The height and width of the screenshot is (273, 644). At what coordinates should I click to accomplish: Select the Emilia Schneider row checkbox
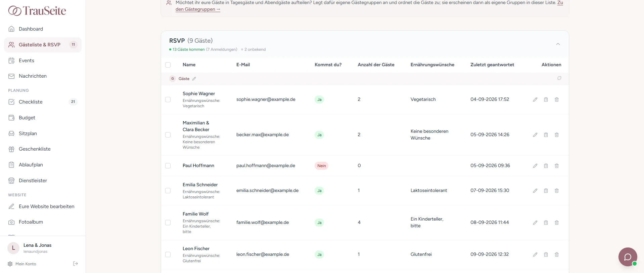tap(168, 191)
